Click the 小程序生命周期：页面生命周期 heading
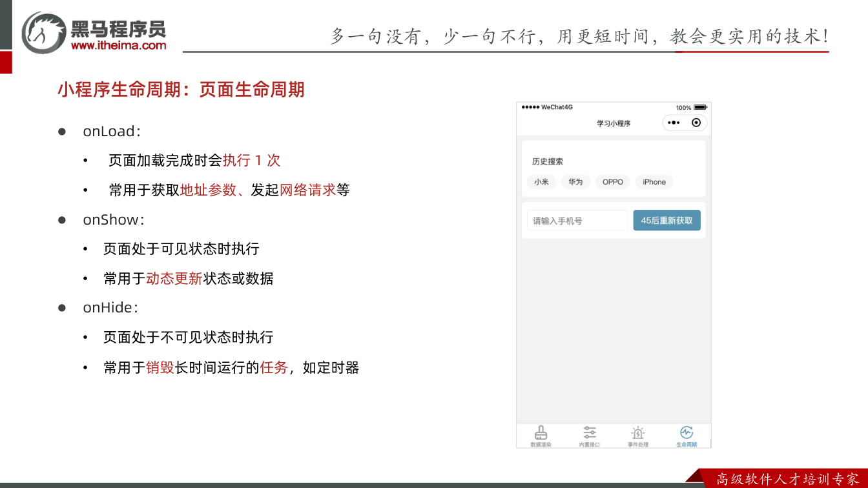The width and height of the screenshot is (868, 488). 181,89
